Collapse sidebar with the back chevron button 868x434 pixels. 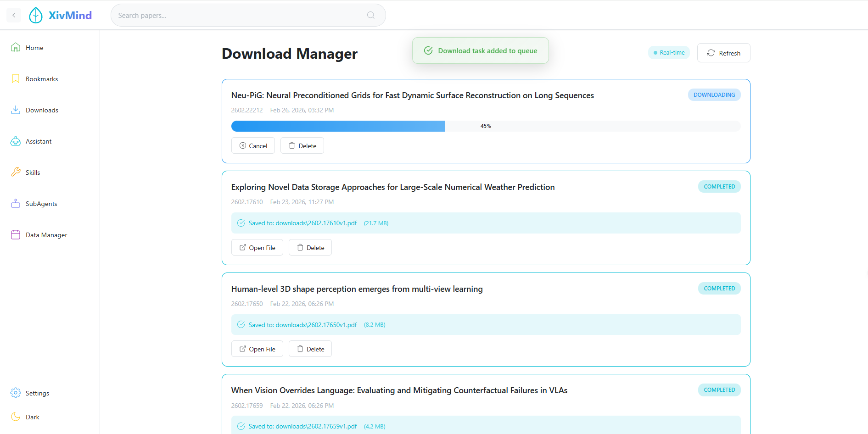(x=14, y=15)
